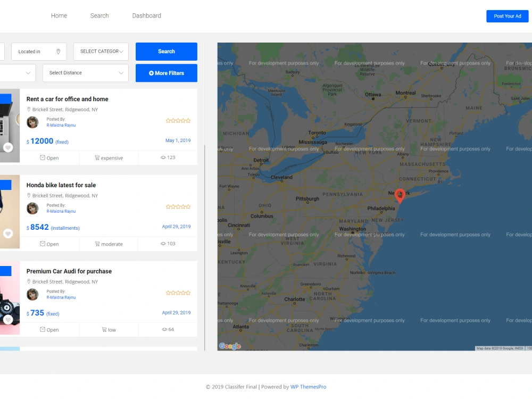The image size is (532, 399).
Task: Click star rating on Rent a car listing
Action: click(x=178, y=121)
